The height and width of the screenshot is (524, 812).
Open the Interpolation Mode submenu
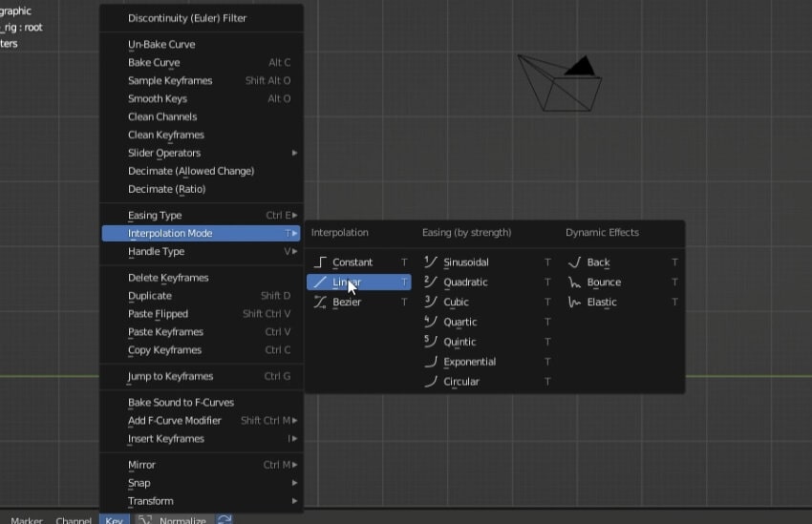pos(202,233)
